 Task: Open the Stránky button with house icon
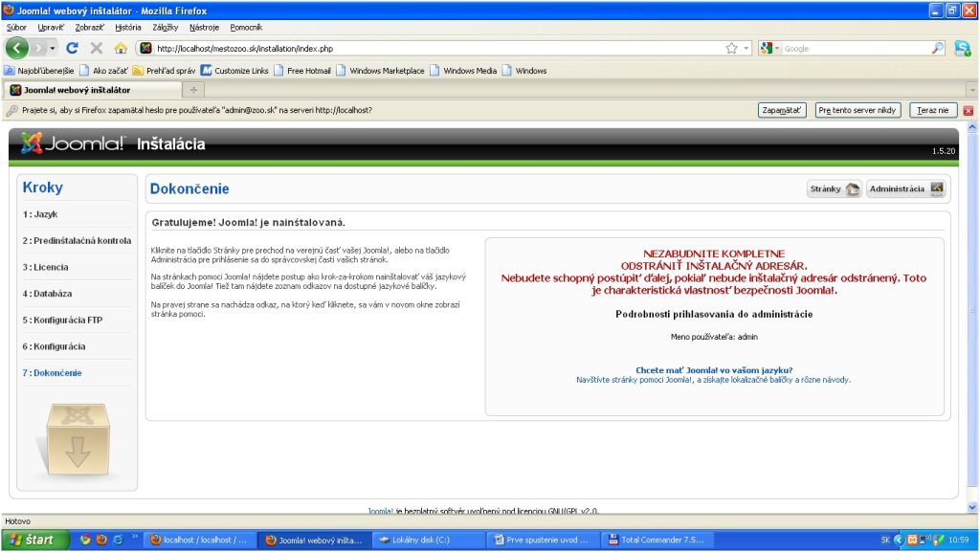[x=835, y=188]
